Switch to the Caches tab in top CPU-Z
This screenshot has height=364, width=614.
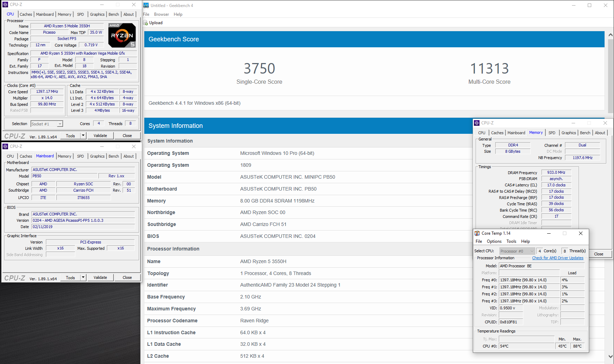26,14
